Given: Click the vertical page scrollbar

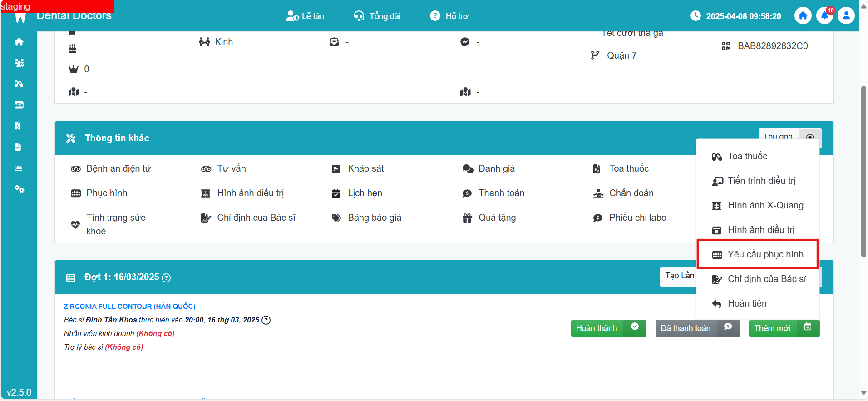Looking at the screenshot, I should 863,173.
